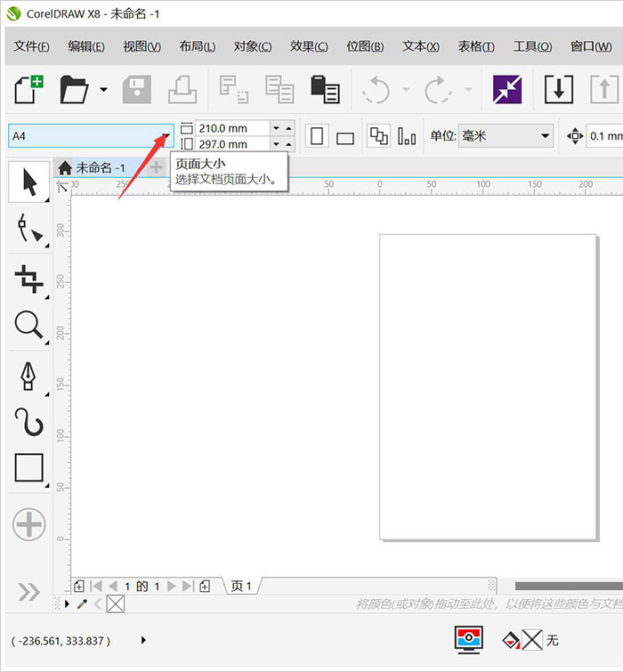Image resolution: width=623 pixels, height=672 pixels.
Task: Open the 对象 menu
Action: coord(253,46)
